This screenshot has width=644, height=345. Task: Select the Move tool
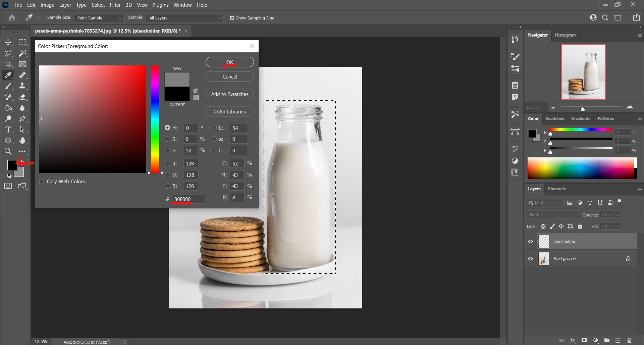(x=8, y=42)
